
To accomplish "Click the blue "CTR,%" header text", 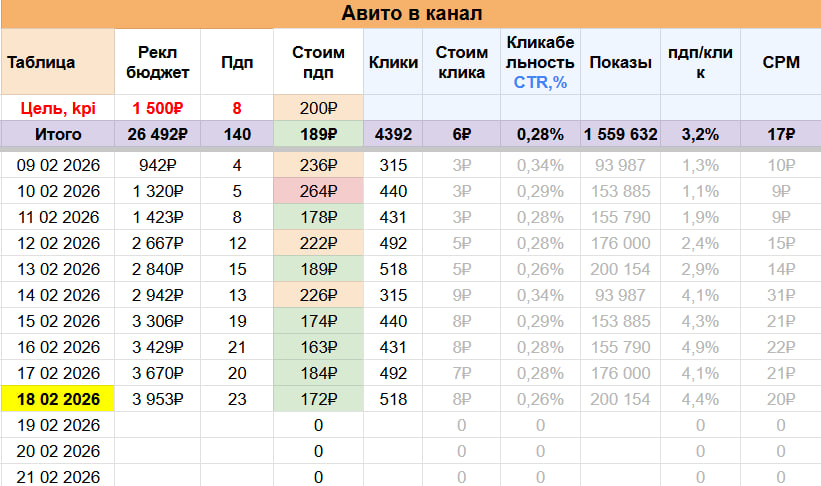I will 540,82.
